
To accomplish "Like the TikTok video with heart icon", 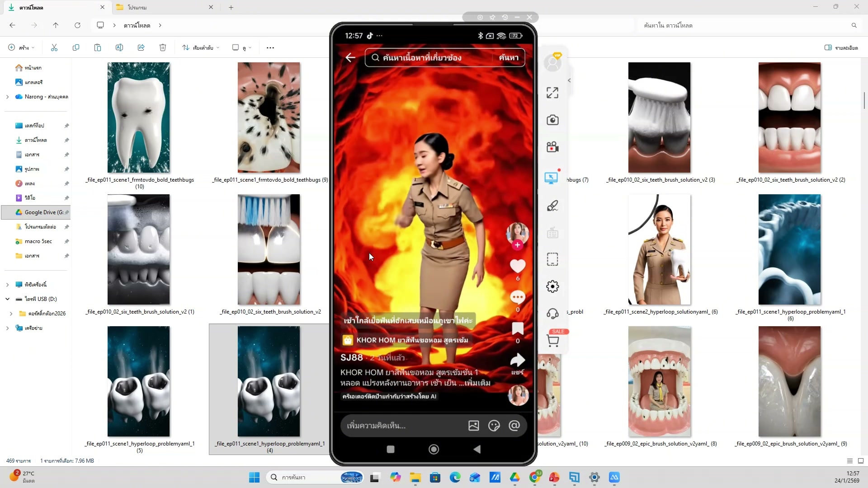I will (x=518, y=266).
